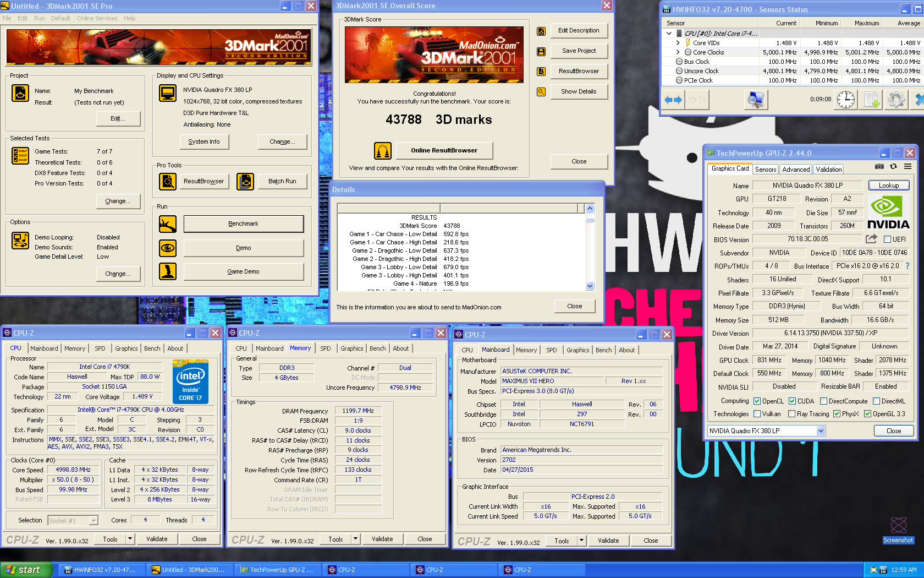The height and width of the screenshot is (578, 924).
Task: Click the NVIDIA logo in GPU-Z
Action: click(x=888, y=212)
